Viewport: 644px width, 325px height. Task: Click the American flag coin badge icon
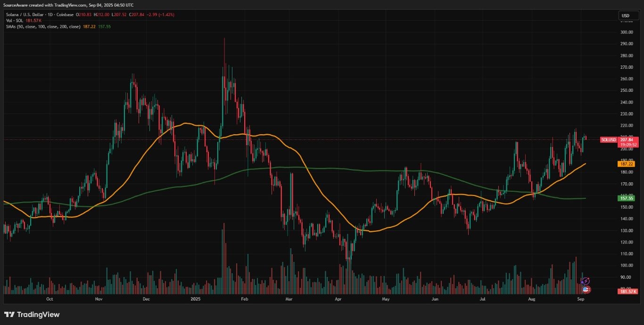point(585,288)
